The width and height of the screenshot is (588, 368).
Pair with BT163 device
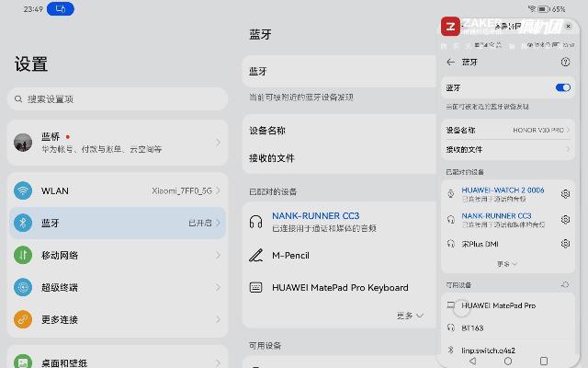pos(508,328)
